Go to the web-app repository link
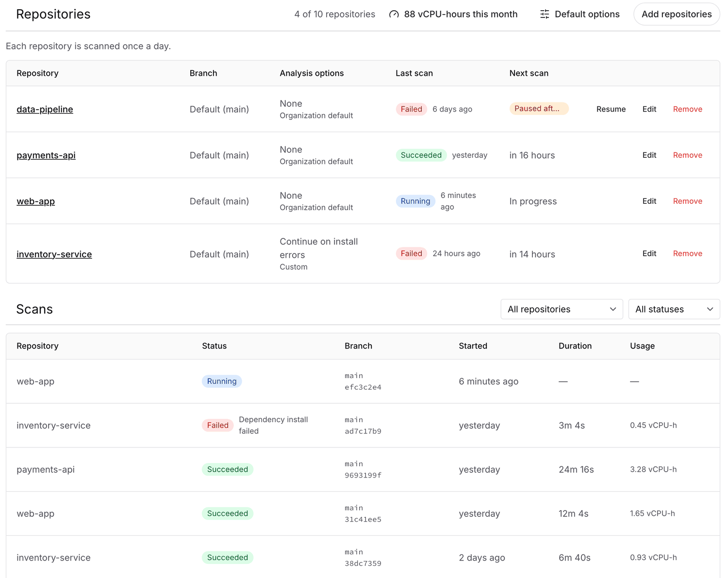The height and width of the screenshot is (578, 728). point(36,201)
